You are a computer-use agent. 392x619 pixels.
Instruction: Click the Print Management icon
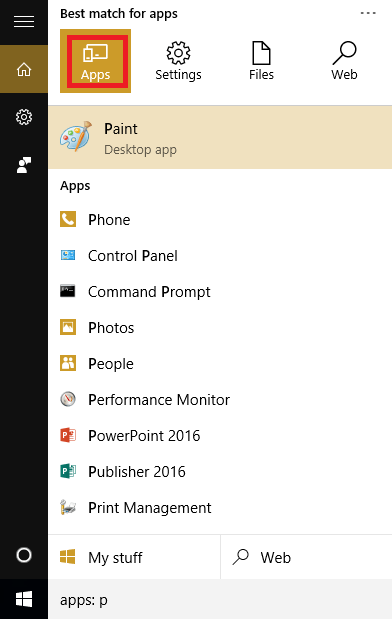click(x=68, y=507)
